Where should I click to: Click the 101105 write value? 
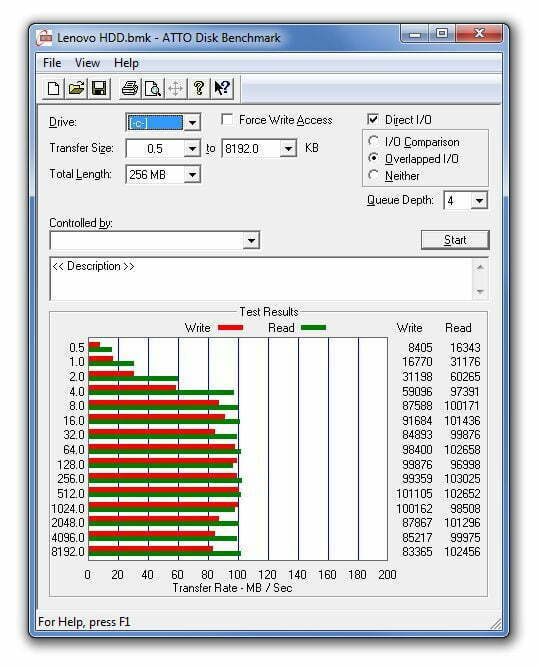[x=414, y=494]
